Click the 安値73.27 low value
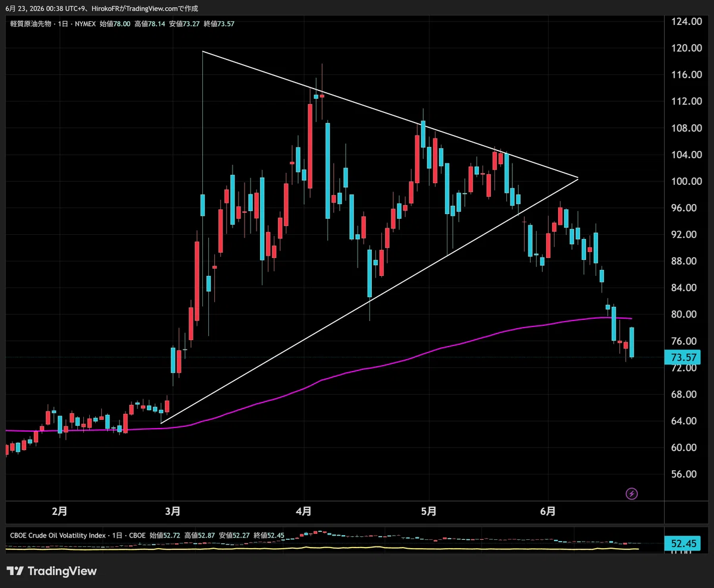This screenshot has height=588, width=714. pos(184,24)
